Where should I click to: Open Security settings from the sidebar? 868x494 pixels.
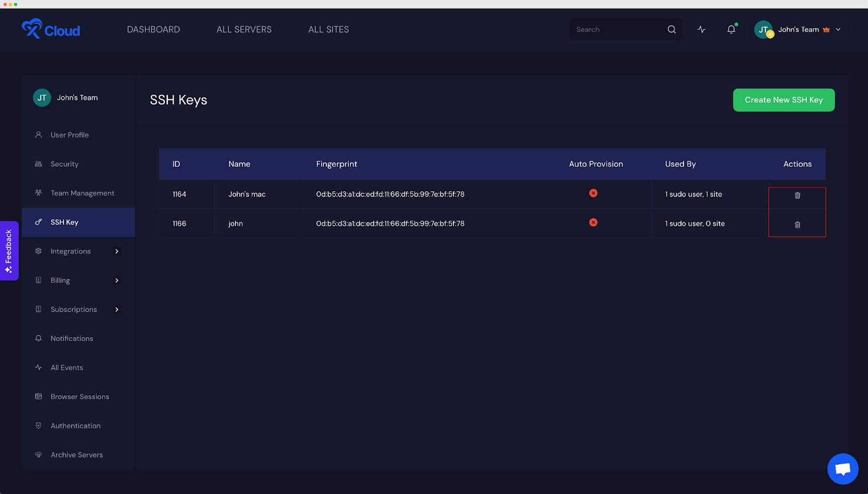pyautogui.click(x=38, y=163)
